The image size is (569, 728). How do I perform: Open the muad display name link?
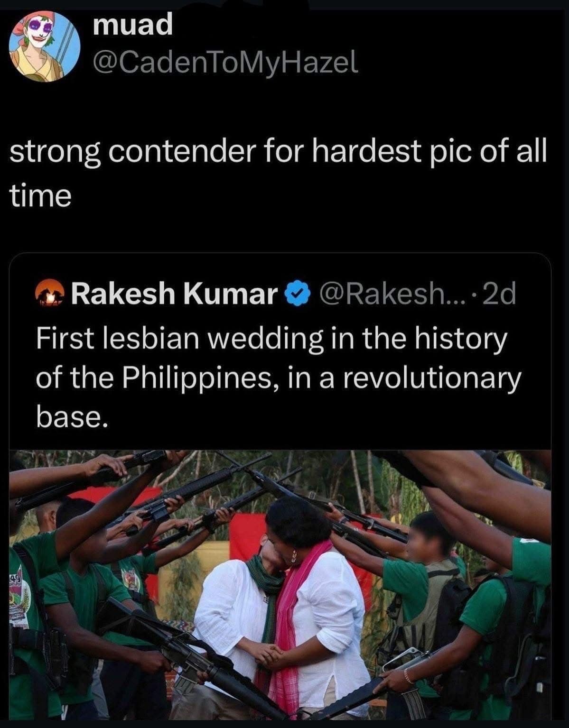click(133, 26)
